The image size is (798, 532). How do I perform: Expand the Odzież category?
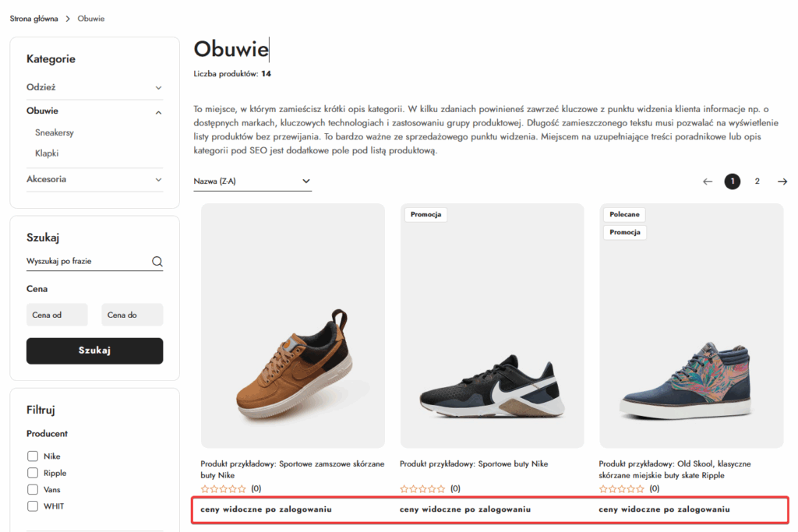click(158, 88)
